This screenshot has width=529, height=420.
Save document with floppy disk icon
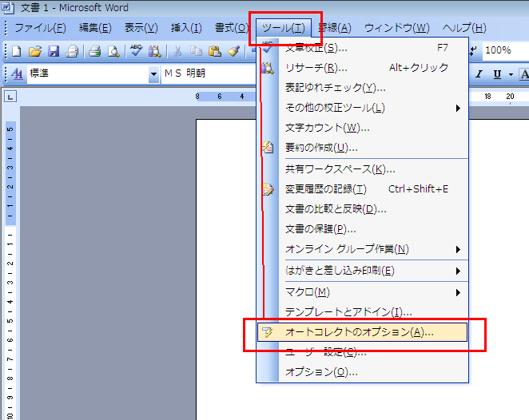point(54,51)
